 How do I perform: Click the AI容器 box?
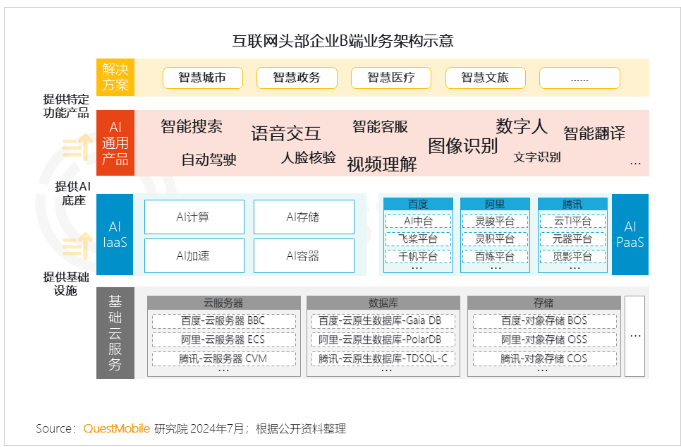point(303,256)
